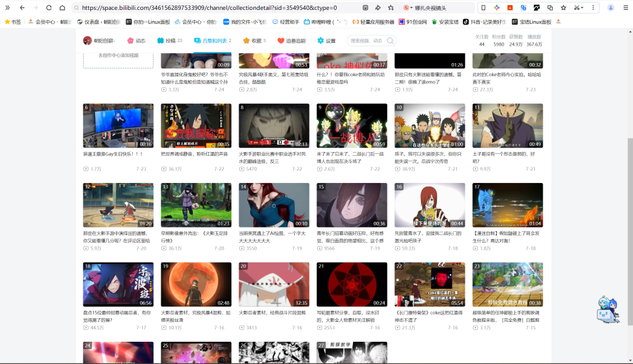Open the Sogou search engine dropdown
This screenshot has height=364, width=633.
point(408,7)
